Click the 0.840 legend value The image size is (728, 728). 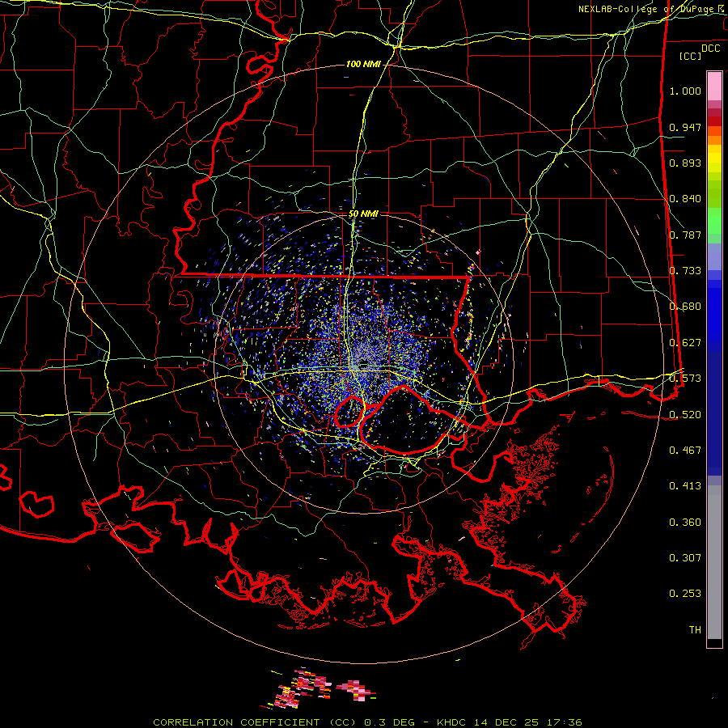tap(685, 199)
